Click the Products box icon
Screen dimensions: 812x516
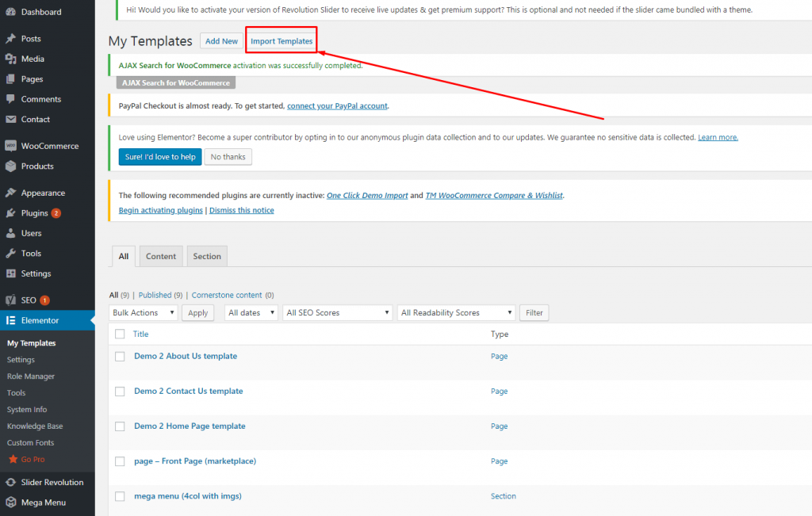coord(10,166)
